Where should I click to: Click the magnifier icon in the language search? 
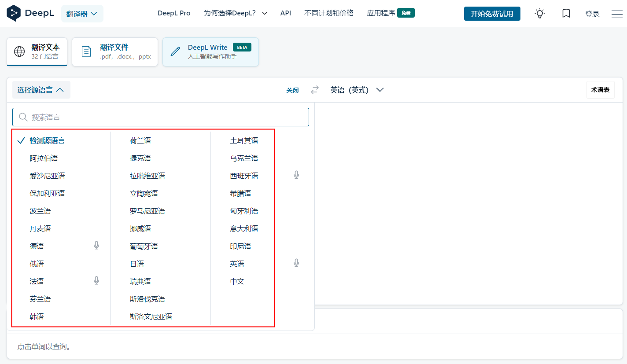[23, 117]
